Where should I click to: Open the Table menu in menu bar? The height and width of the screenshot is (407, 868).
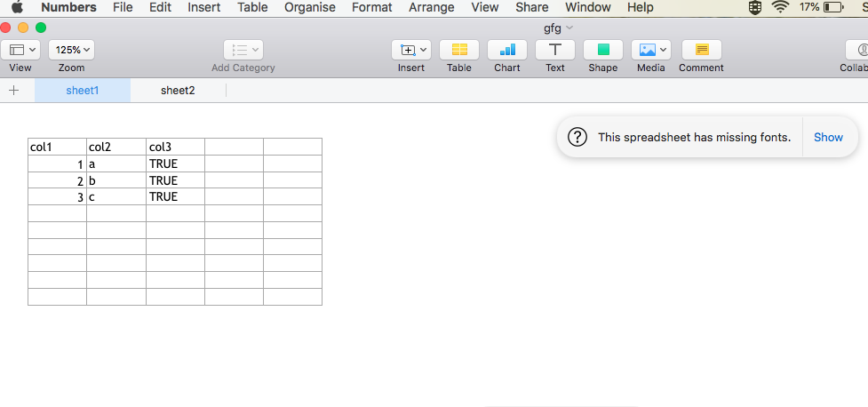point(252,7)
